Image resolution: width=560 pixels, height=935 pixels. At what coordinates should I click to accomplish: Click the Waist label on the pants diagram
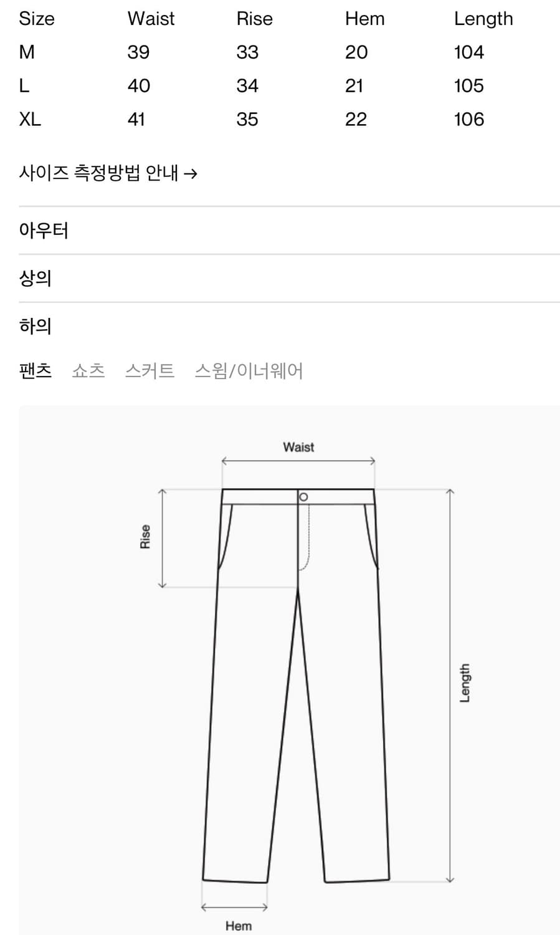click(298, 446)
